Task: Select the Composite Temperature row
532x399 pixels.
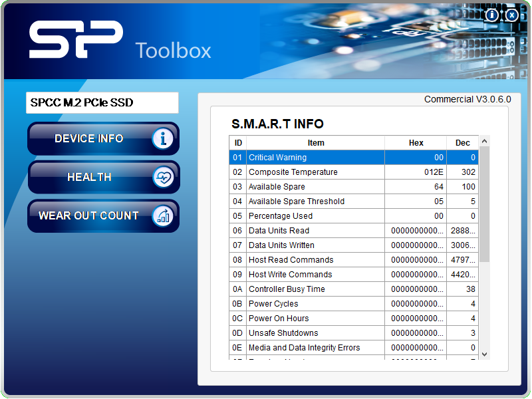Action: pos(354,172)
